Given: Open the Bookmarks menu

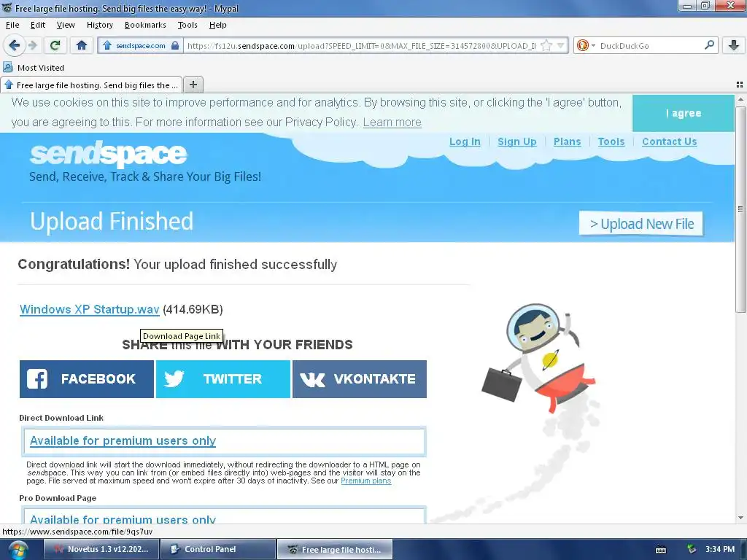Looking at the screenshot, I should tap(145, 25).
